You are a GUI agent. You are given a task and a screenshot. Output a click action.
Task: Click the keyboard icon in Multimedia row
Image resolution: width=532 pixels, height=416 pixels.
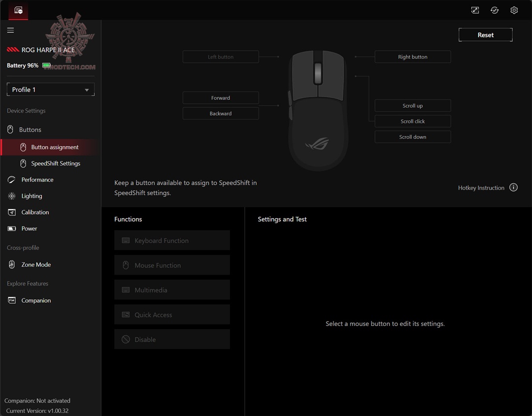126,290
